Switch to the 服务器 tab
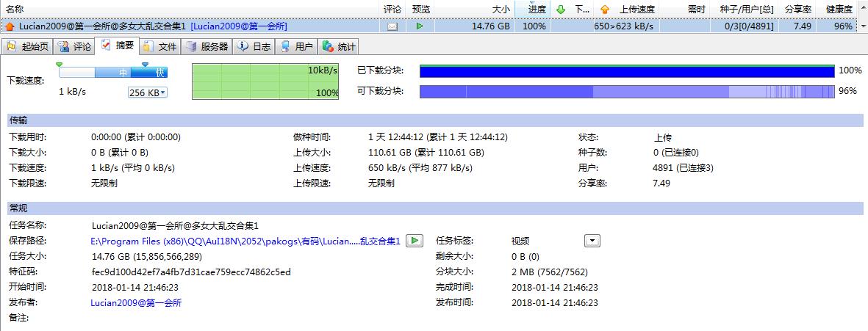This screenshot has width=868, height=331. pos(207,47)
